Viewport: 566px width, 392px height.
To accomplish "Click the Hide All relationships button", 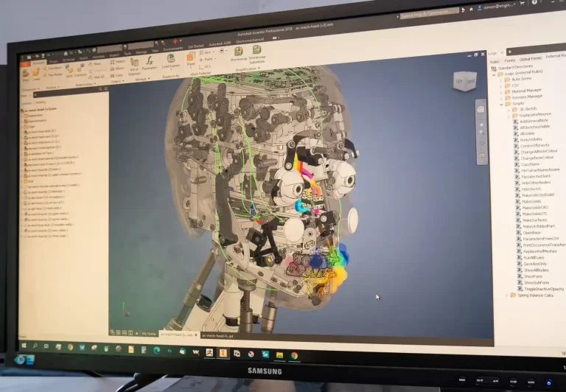I will point(97,77).
